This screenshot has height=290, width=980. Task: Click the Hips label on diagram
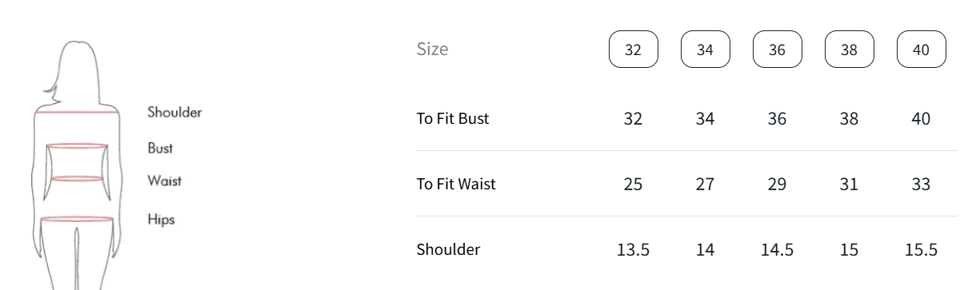coord(161,219)
